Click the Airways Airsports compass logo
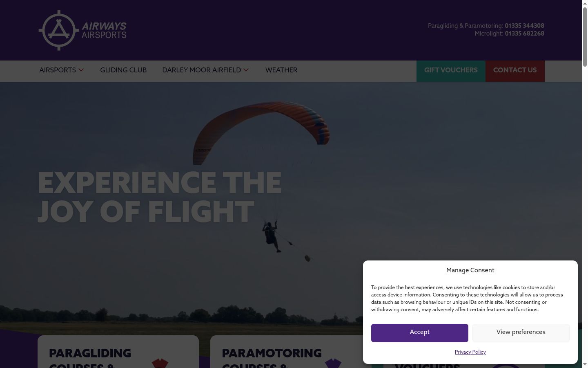The height and width of the screenshot is (368, 588). pos(58,30)
